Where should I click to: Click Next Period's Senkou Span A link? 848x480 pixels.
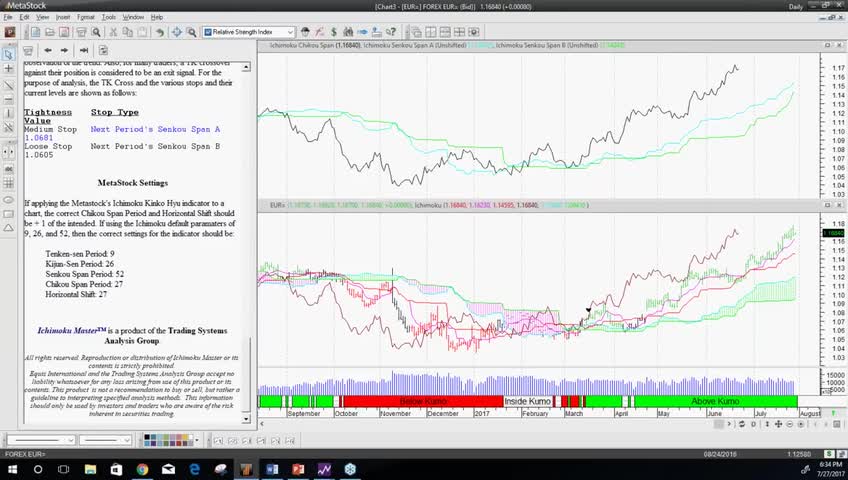(x=155, y=129)
